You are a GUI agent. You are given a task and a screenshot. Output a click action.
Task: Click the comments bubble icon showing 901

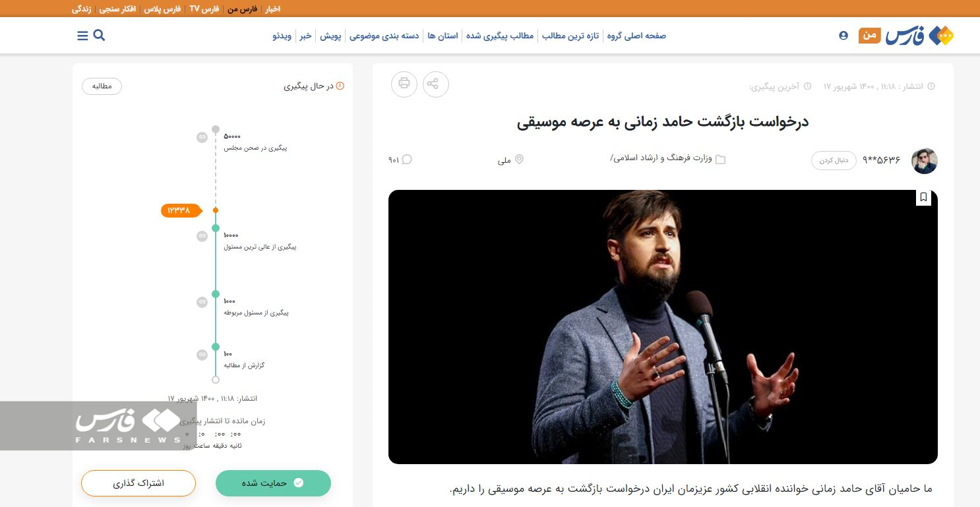[x=407, y=159]
